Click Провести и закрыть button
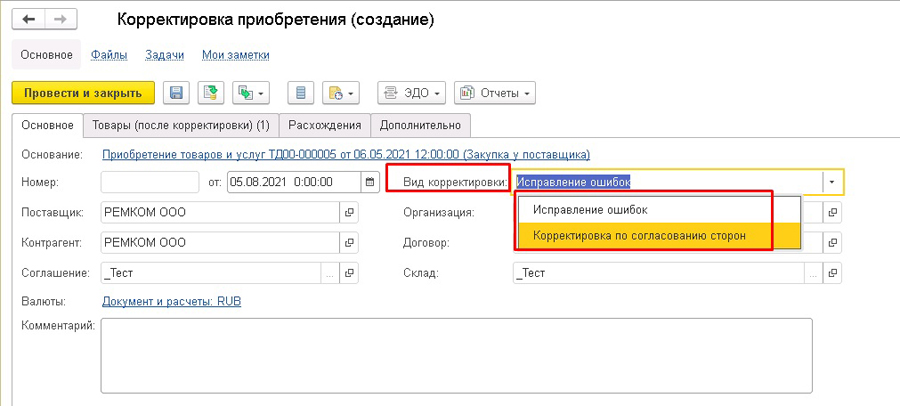Image resolution: width=900 pixels, height=406 pixels. [x=83, y=93]
